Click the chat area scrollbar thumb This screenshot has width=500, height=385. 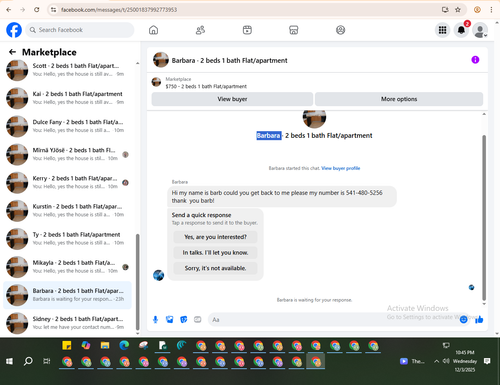(x=484, y=218)
